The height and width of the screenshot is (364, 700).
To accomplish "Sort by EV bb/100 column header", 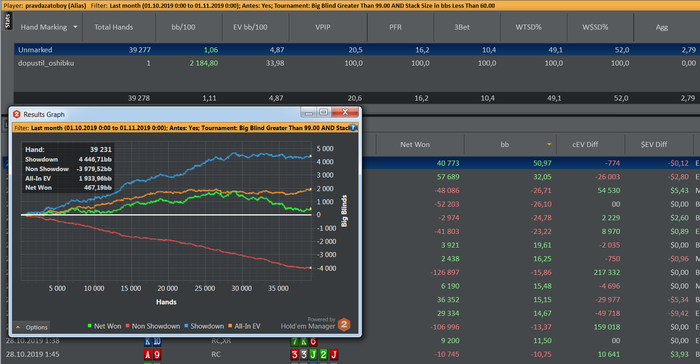I will coord(250,27).
